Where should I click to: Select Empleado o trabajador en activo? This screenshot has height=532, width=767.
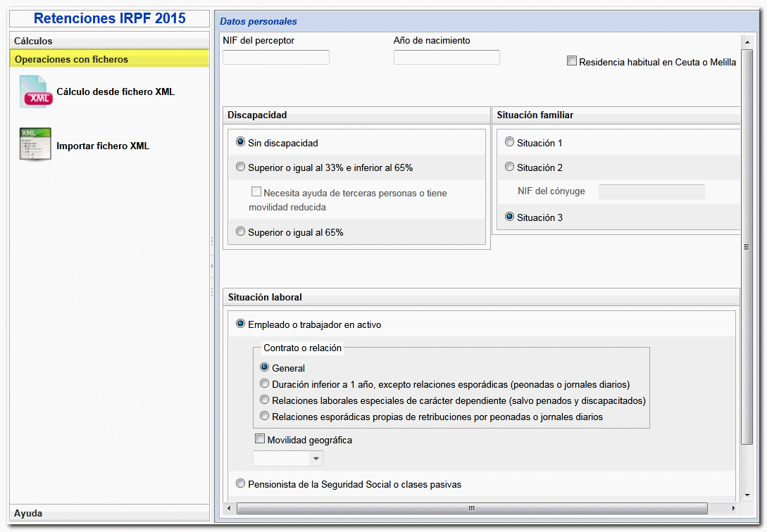pos(240,324)
